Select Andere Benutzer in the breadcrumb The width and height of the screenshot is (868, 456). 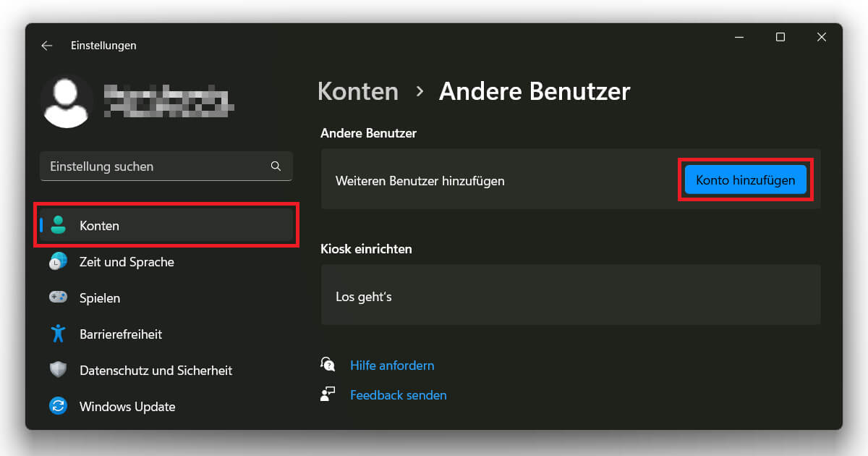point(535,91)
